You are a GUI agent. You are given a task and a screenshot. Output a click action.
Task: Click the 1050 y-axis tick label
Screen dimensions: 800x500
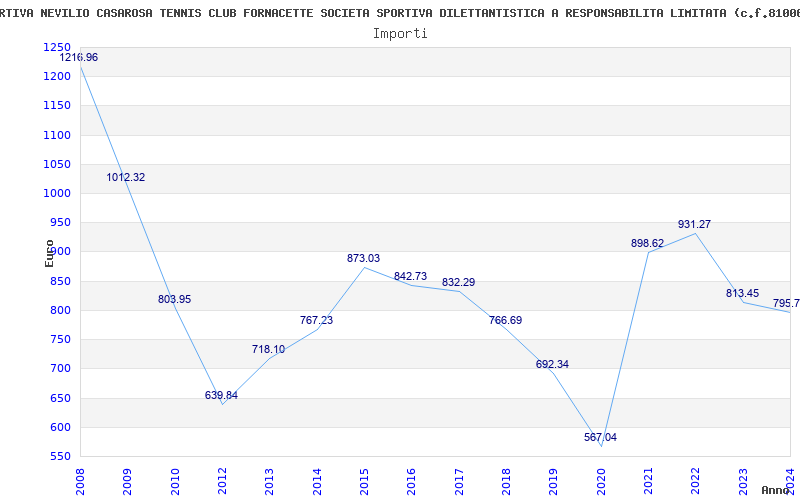point(57,164)
